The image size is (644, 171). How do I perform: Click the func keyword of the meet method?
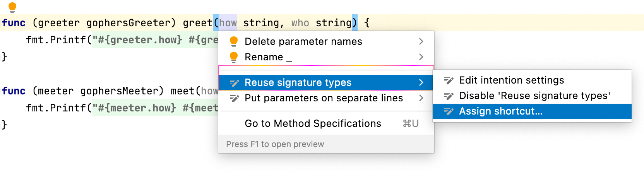point(14,91)
